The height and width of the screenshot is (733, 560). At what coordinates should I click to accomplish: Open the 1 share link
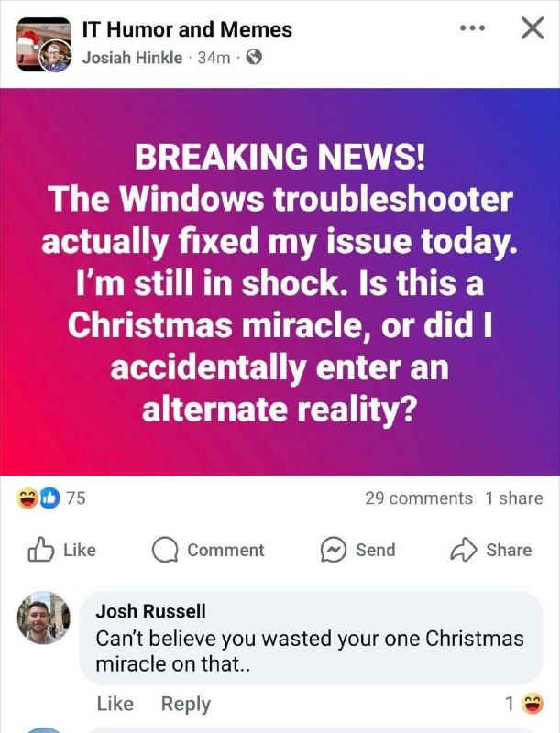click(514, 498)
